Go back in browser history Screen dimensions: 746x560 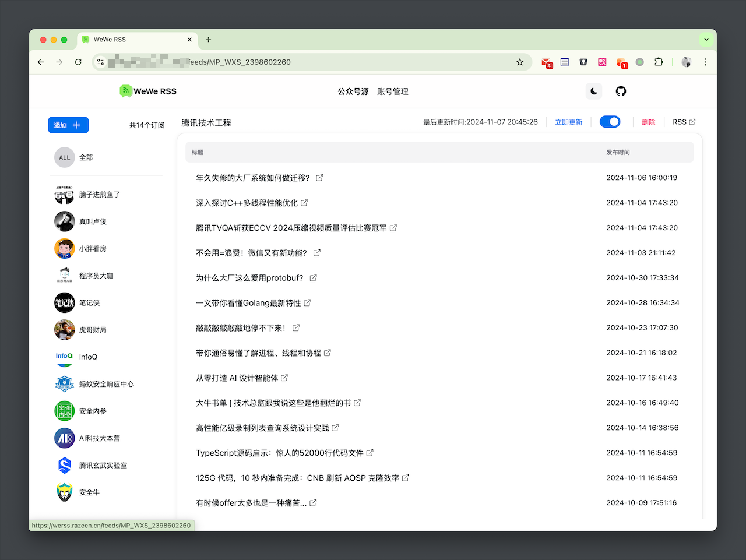41,62
